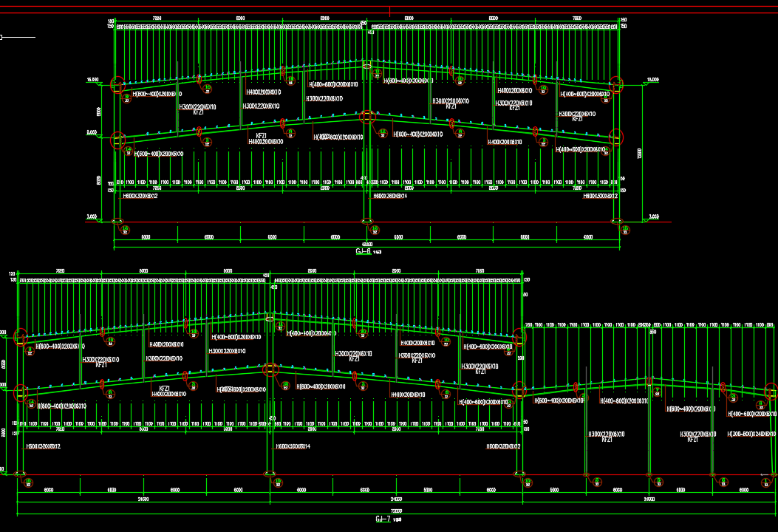Select the H600X360X8X14 column label in GJ-6
This screenshot has width=778, height=532.
tap(390, 196)
